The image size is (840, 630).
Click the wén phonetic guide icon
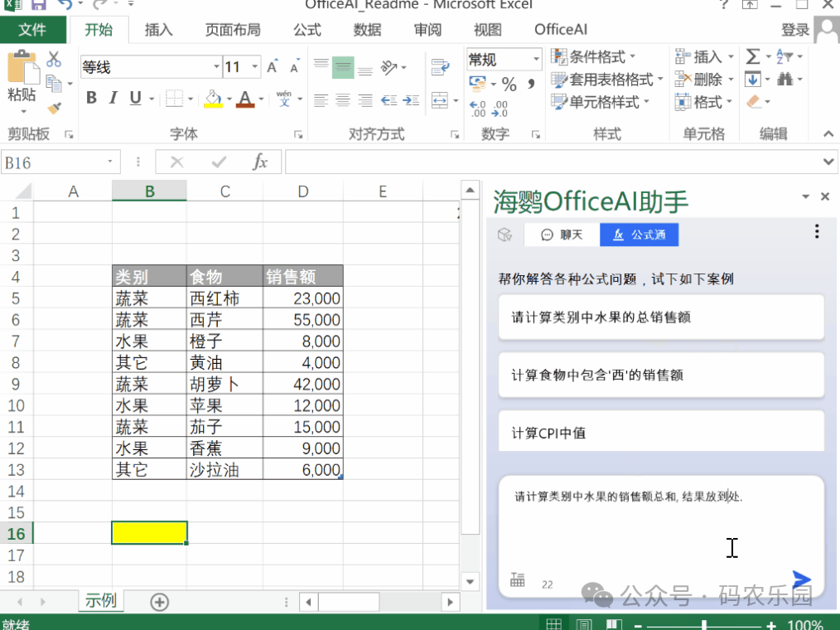pyautogui.click(x=284, y=99)
